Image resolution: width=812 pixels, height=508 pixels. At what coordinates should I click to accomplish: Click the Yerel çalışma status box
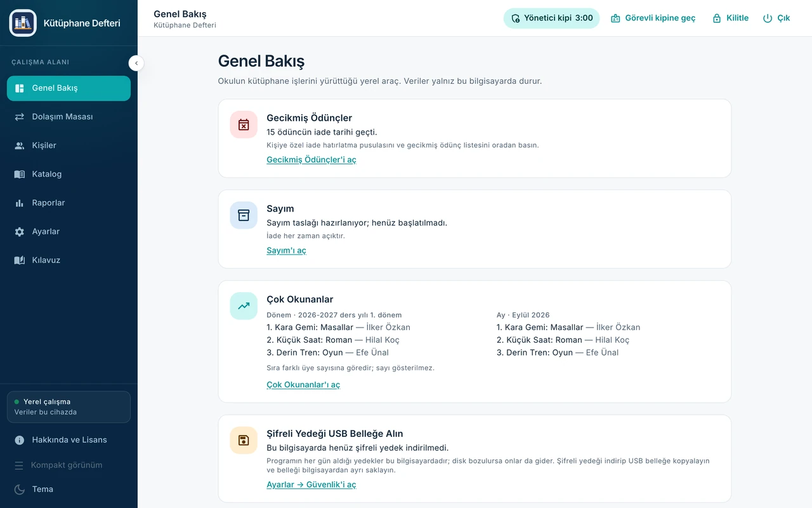69,407
